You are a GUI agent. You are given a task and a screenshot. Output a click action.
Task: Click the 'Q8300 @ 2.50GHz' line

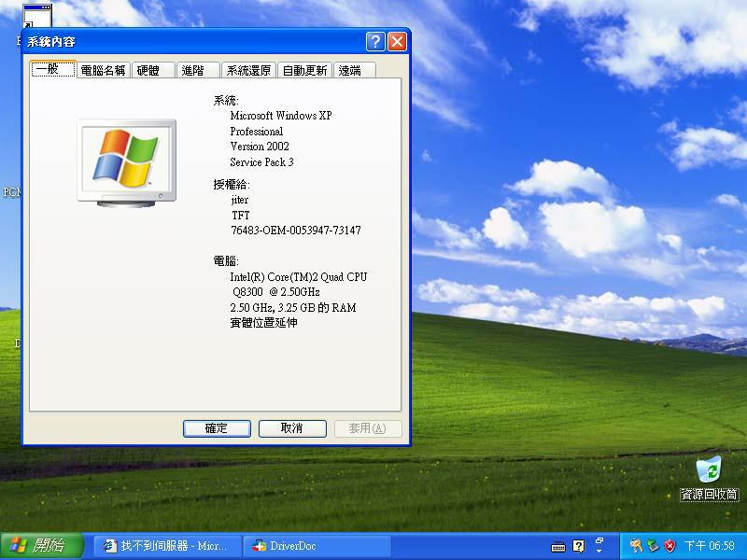pyautogui.click(x=276, y=292)
